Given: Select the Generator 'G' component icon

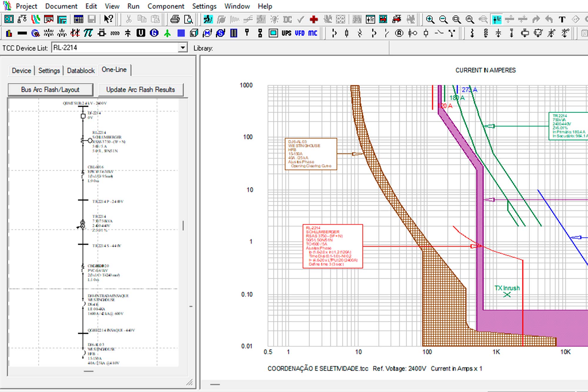Looking at the screenshot, I should pyautogui.click(x=154, y=33).
